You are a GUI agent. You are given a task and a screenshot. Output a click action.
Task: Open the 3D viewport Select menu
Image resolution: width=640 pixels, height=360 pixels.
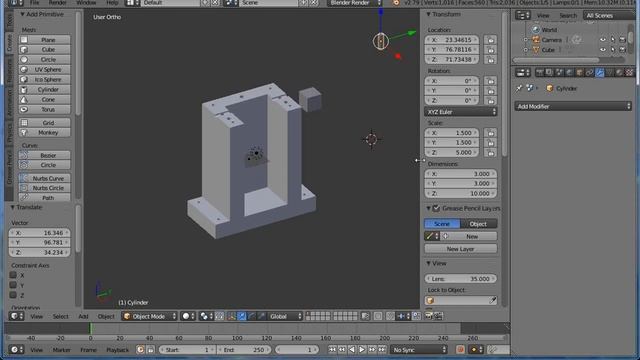60,316
